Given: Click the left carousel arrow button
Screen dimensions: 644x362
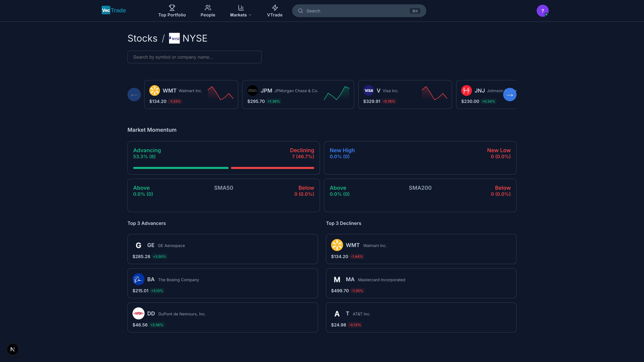Looking at the screenshot, I should point(134,94).
